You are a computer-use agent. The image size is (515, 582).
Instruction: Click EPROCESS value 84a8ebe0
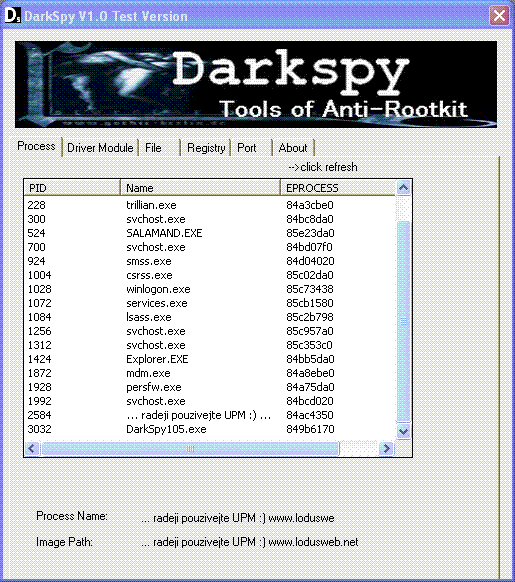coord(310,373)
